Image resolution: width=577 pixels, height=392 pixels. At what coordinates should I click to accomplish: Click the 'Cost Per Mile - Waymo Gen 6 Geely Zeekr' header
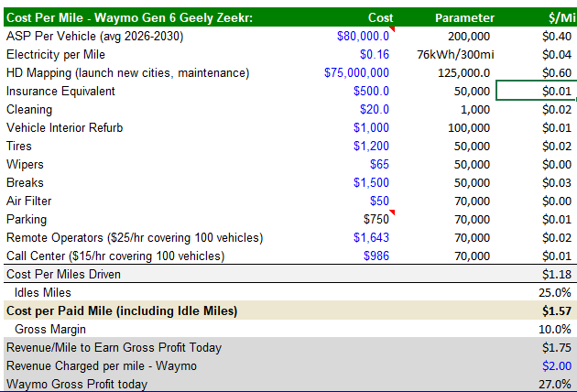[129, 17]
